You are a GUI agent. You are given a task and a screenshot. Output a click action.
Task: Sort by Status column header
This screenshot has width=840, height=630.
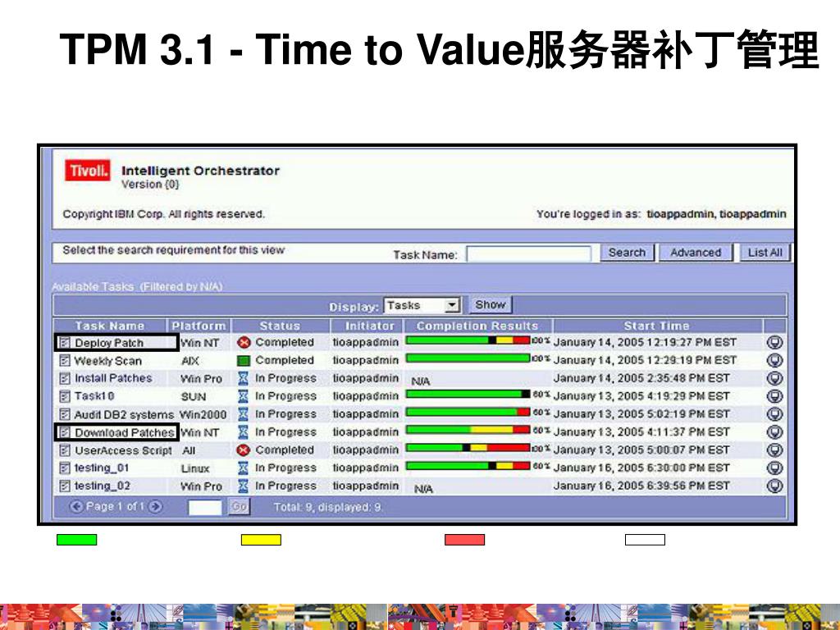click(281, 326)
